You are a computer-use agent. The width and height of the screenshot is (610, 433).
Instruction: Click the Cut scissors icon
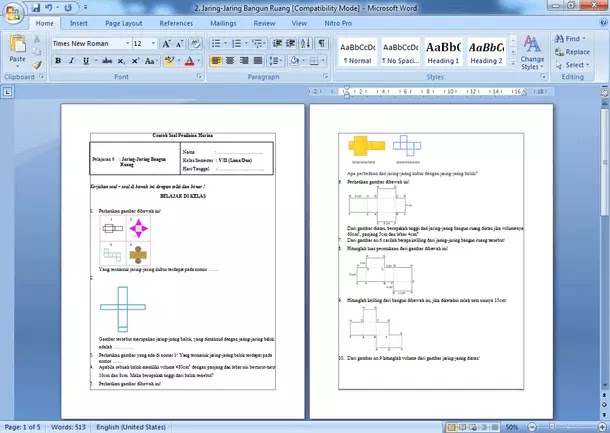37,39
